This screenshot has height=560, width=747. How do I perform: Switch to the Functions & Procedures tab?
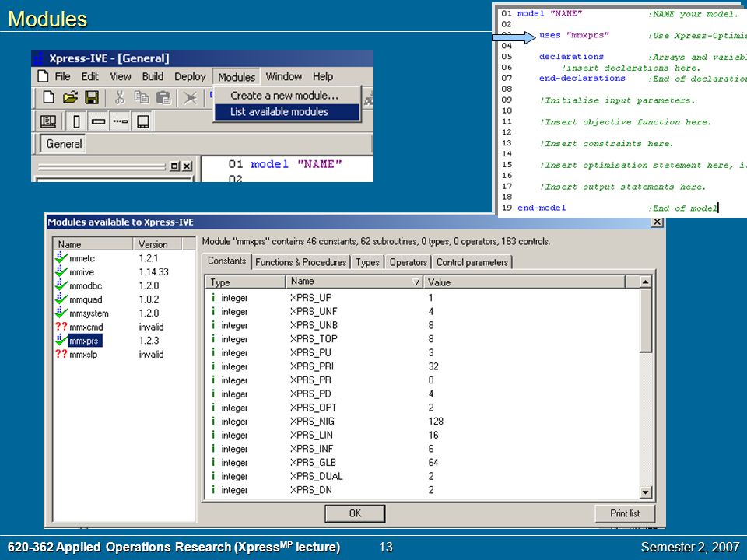(300, 262)
